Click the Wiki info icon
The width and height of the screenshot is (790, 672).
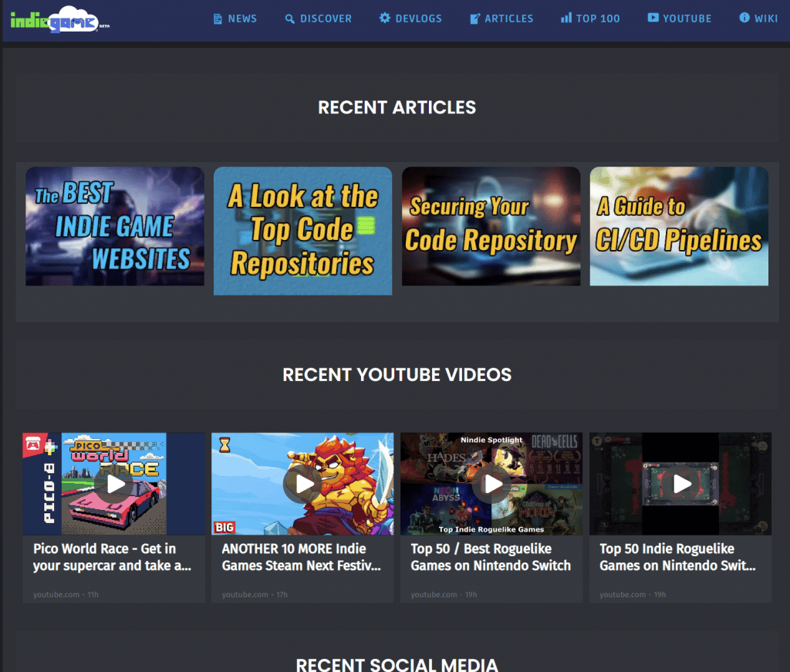pyautogui.click(x=744, y=18)
